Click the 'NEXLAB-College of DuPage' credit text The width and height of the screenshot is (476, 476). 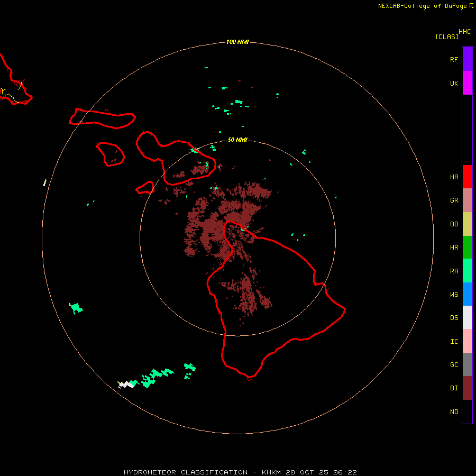(x=422, y=6)
